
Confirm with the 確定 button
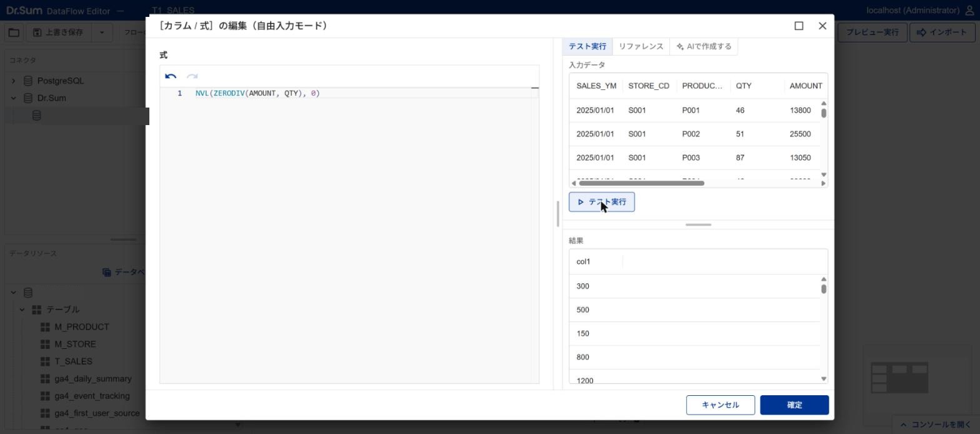pyautogui.click(x=794, y=405)
